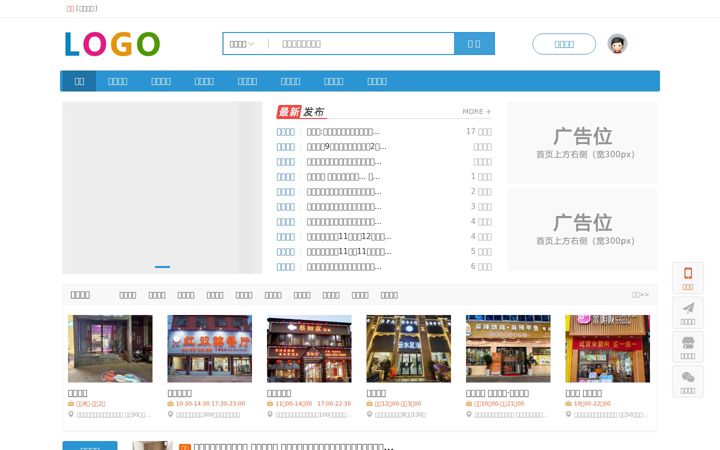Open the dark entrance doorway shop thumbnail
720x450 pixels.
[110, 349]
